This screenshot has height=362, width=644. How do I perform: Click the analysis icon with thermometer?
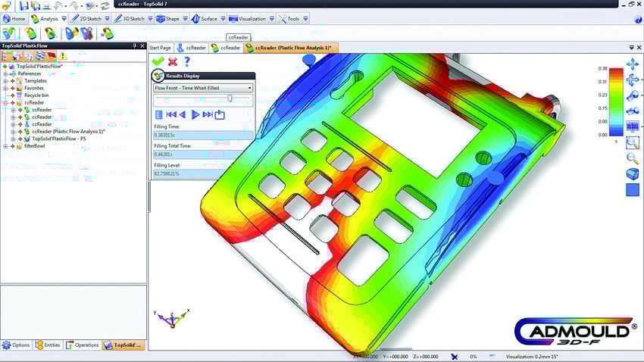pyautogui.click(x=86, y=33)
